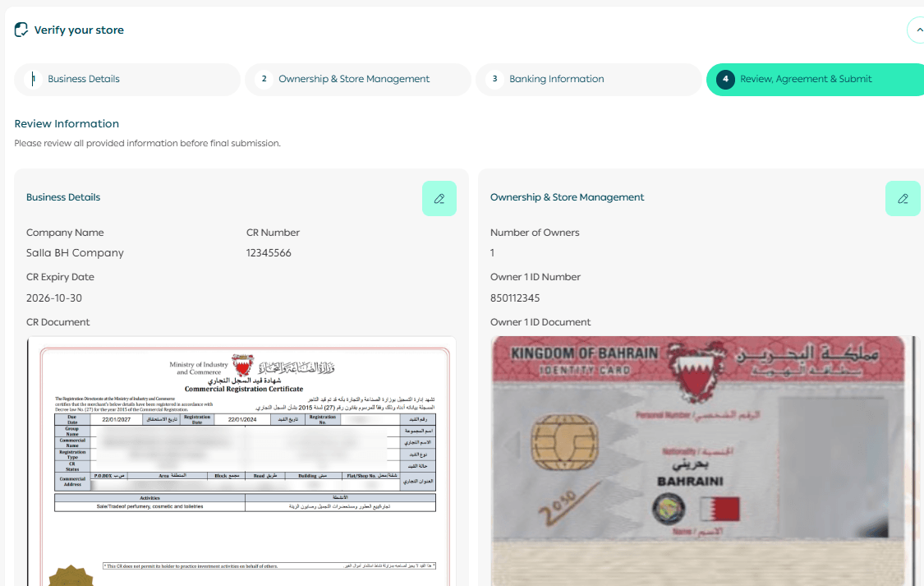The width and height of the screenshot is (924, 586).
Task: Click the CR Document label
Action: pyautogui.click(x=57, y=322)
